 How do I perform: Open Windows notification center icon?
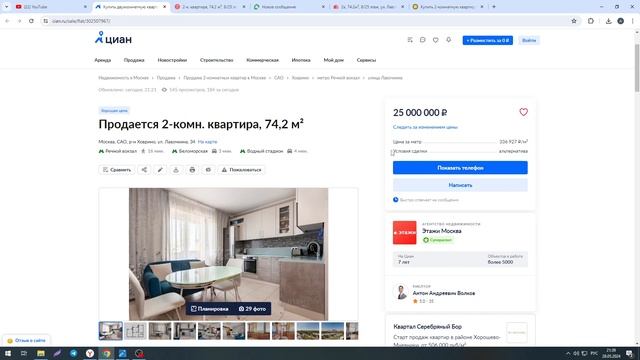click(630, 353)
